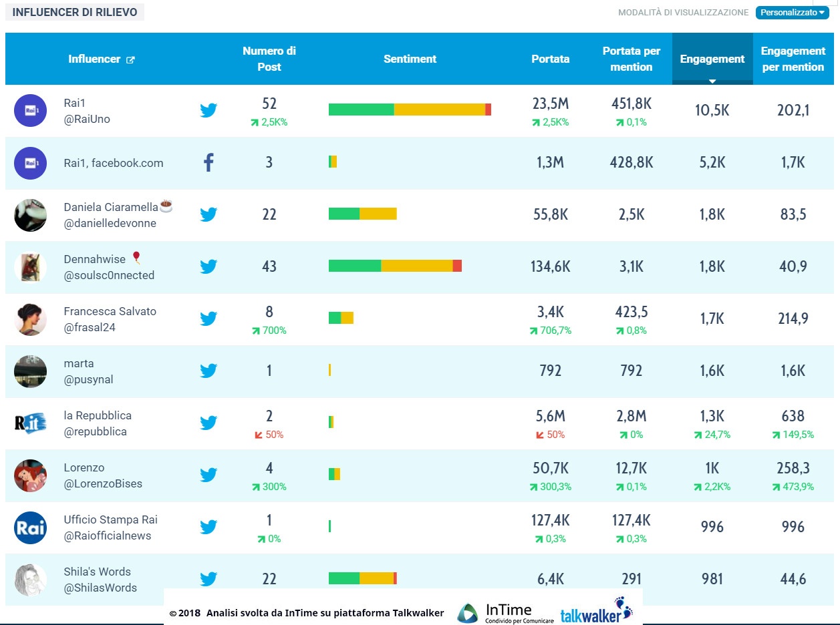Screen dimensions: 840x625
Task: Open the Personalizzato view mode dropdown
Action: tap(793, 12)
